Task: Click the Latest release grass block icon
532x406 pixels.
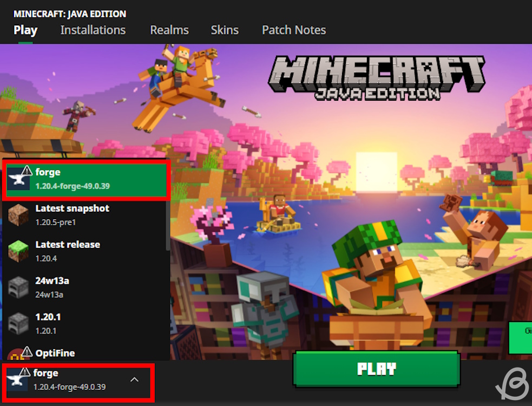Action: (x=19, y=250)
